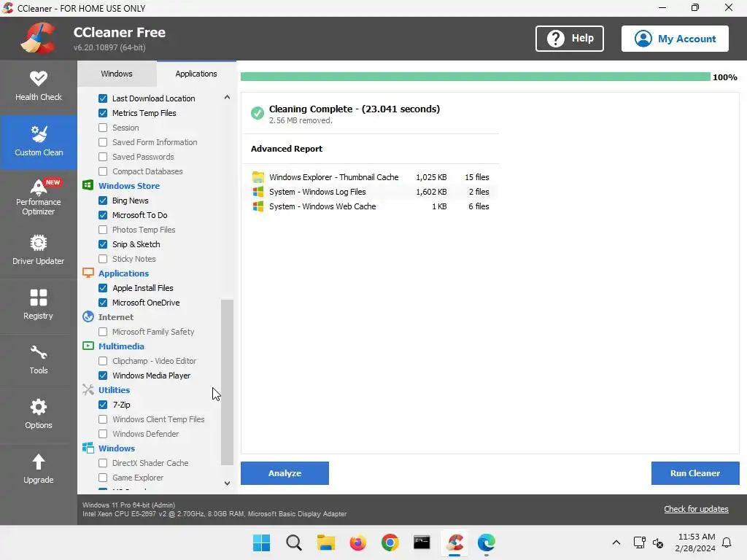Click the Applications category monitor icon

click(88, 273)
